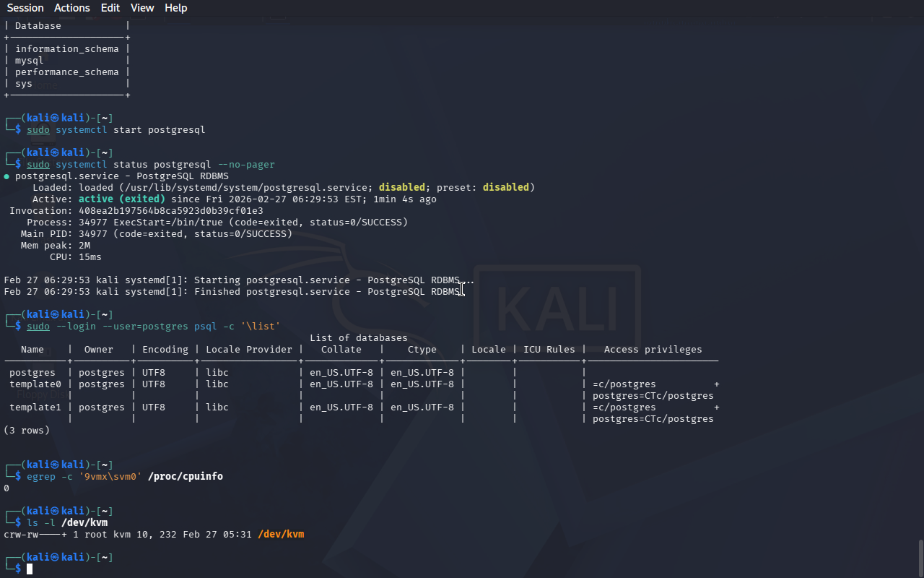Open the Actions menu
Screen dimensions: 924x578
(x=72, y=8)
